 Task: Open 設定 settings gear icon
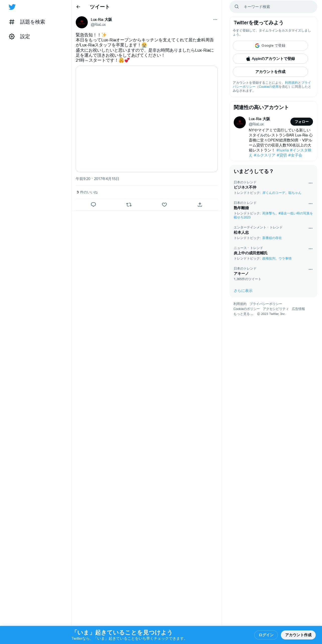12,36
